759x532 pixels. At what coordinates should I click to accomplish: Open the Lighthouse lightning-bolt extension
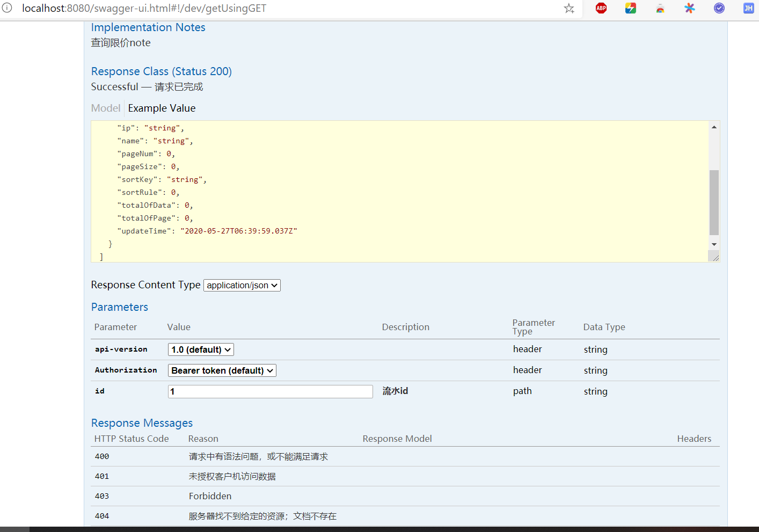630,8
